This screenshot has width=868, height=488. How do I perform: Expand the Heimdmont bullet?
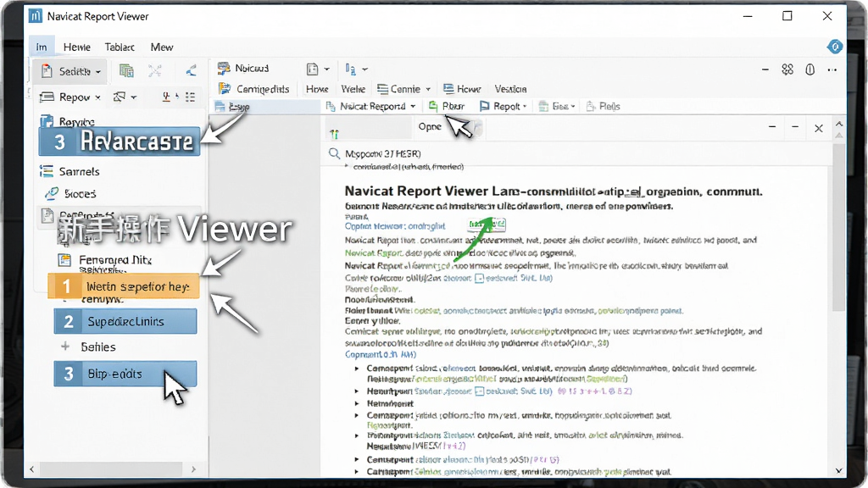pyautogui.click(x=357, y=403)
